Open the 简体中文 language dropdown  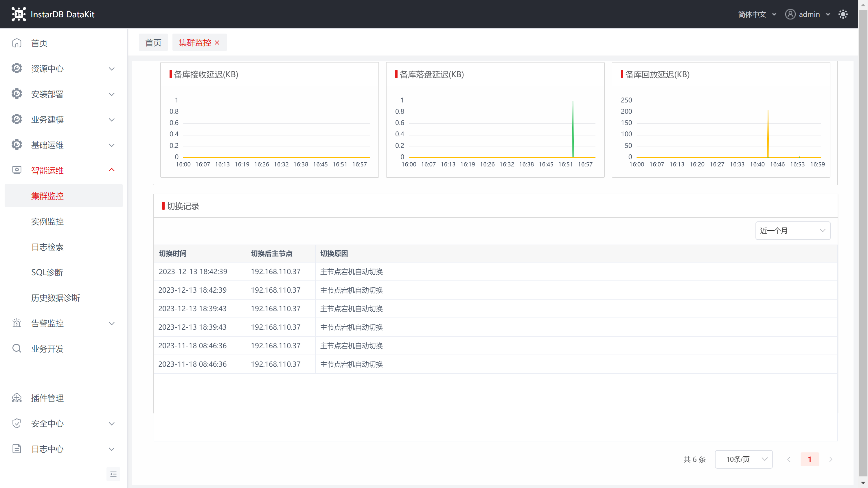click(x=757, y=14)
